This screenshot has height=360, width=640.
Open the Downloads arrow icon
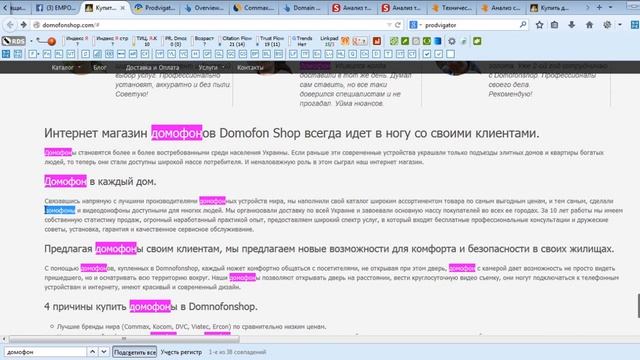571,25
